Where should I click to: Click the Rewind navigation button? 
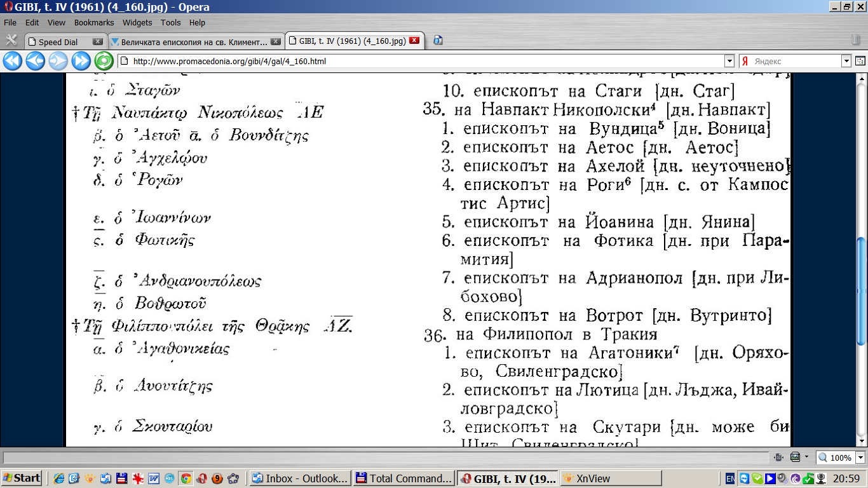click(13, 61)
